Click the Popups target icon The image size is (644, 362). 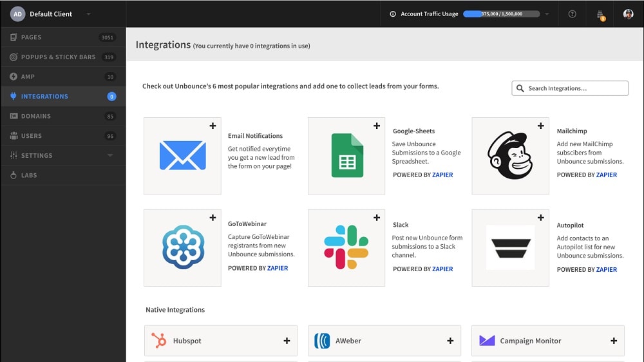(x=14, y=57)
